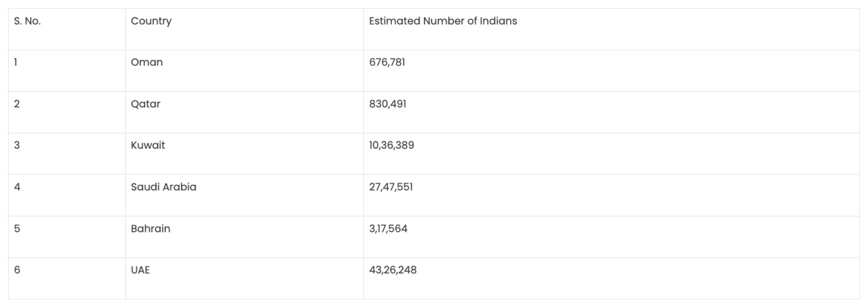Click serial number 4 cell
The height and width of the screenshot is (308, 868).
coord(17,187)
